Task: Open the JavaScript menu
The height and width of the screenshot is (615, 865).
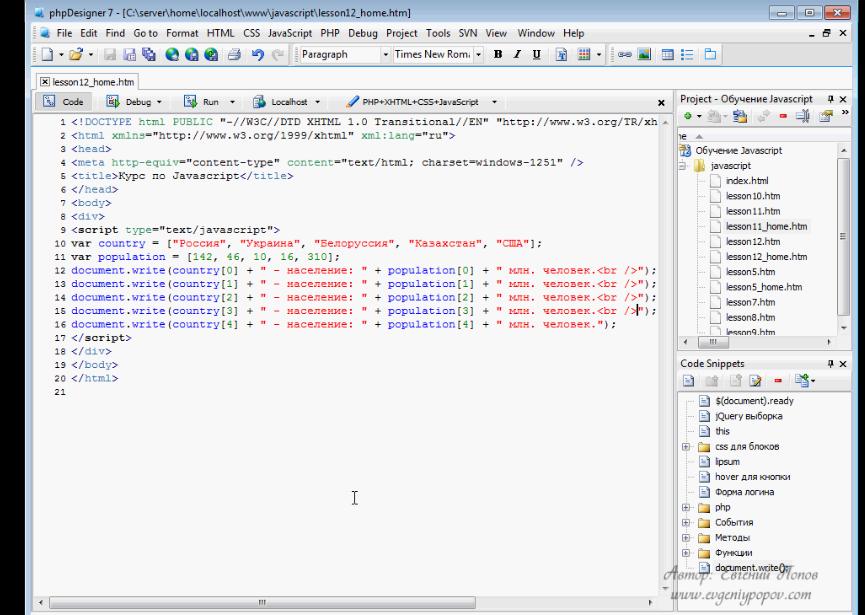Action: pos(290,33)
